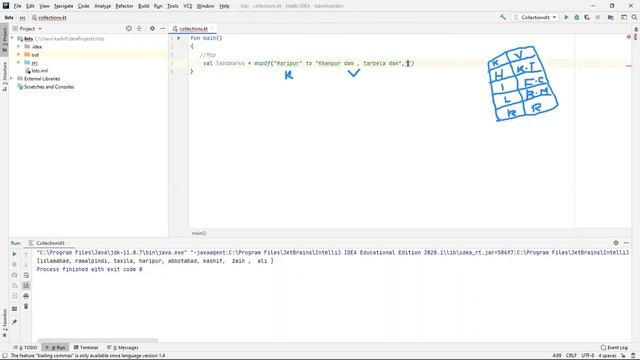Hide the Project tool window
The image size is (640, 360).
(162, 29)
